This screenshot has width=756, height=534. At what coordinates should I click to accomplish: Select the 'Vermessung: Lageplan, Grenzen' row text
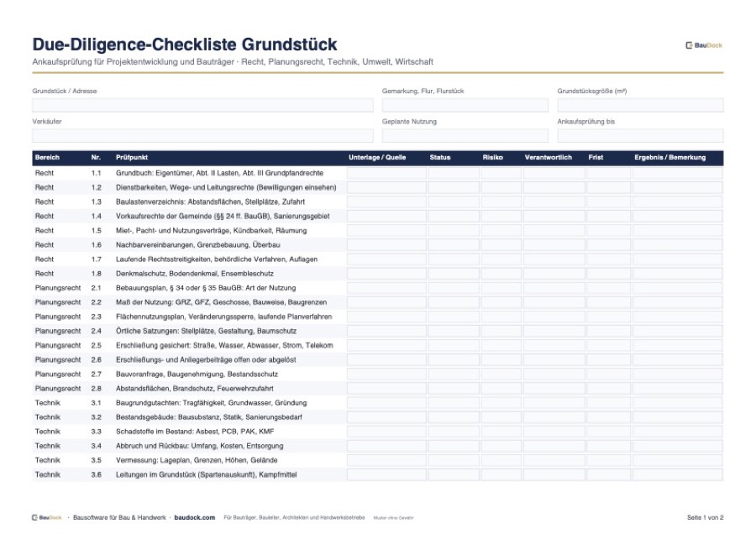pos(197,460)
